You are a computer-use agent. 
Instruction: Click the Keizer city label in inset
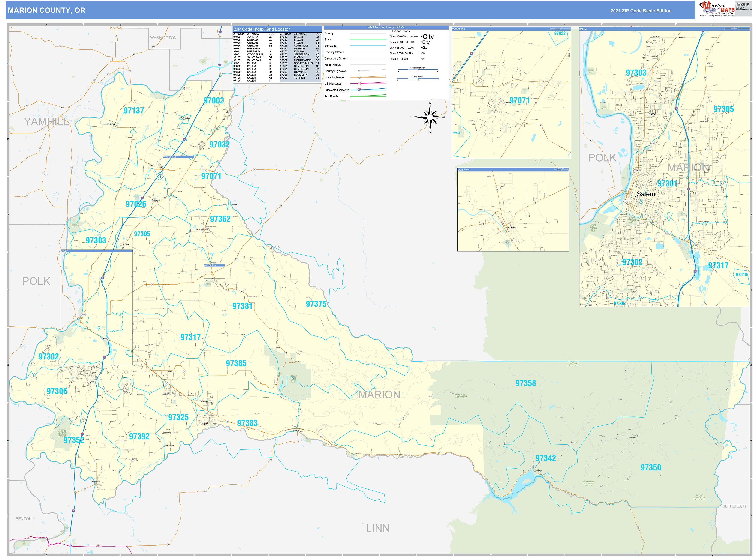point(650,114)
